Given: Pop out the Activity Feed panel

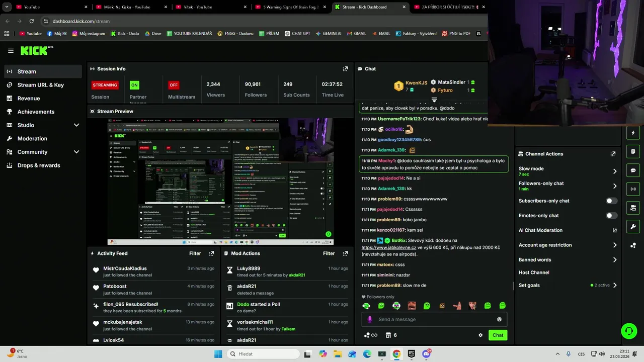Looking at the screenshot, I should (x=211, y=253).
